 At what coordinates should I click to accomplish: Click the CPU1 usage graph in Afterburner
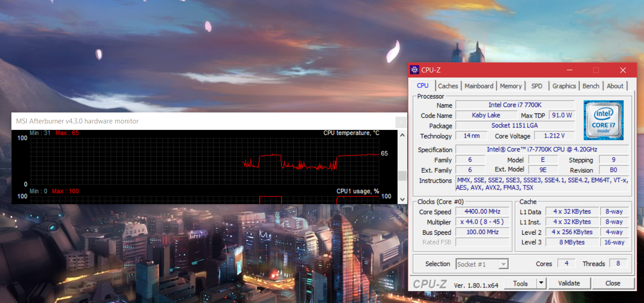click(204, 200)
